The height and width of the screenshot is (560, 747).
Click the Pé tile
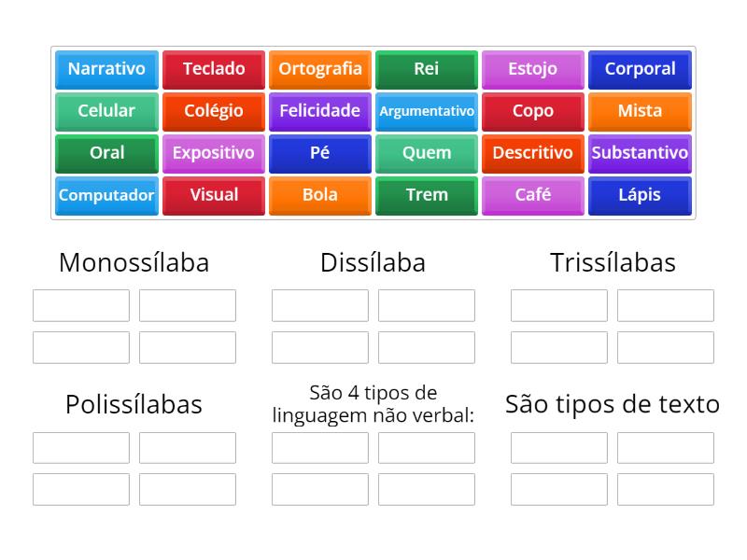[319, 153]
